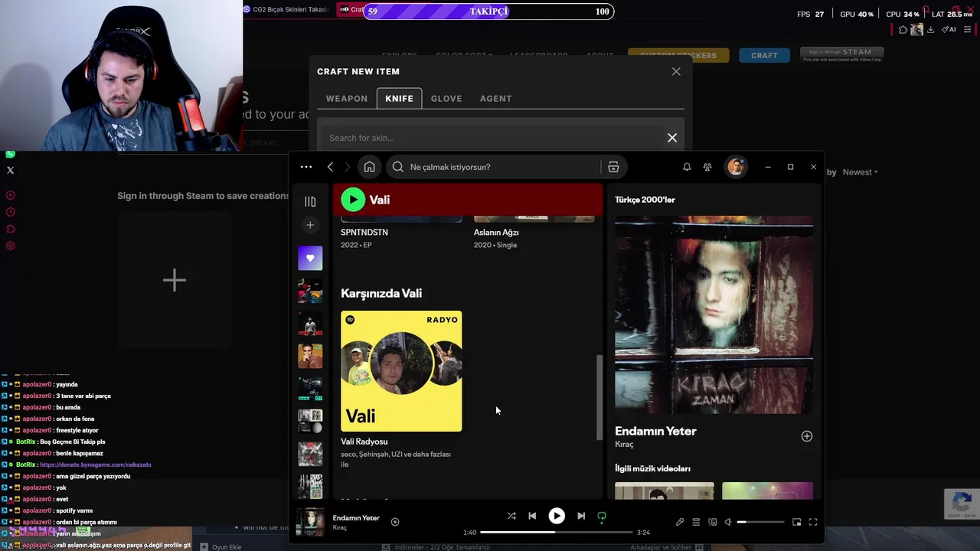Select the GLOVE tab
Screen dimensions: 980x551
446,98
